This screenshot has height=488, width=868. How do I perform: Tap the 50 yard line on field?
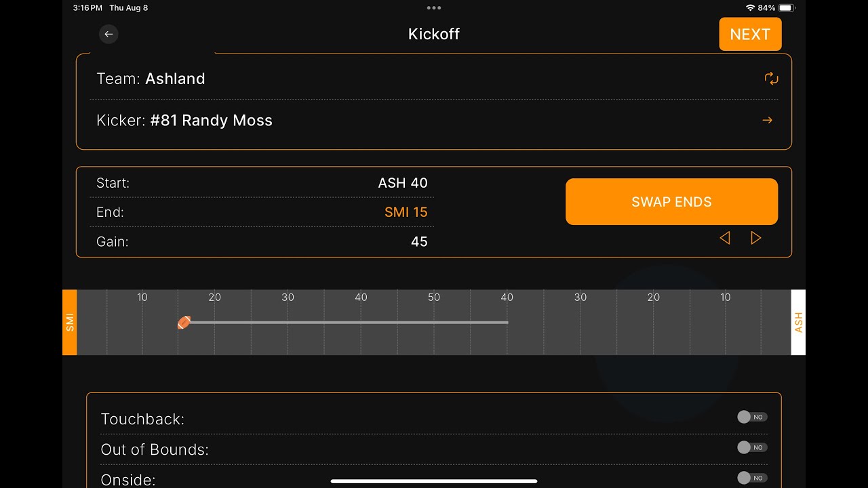pyautogui.click(x=434, y=323)
